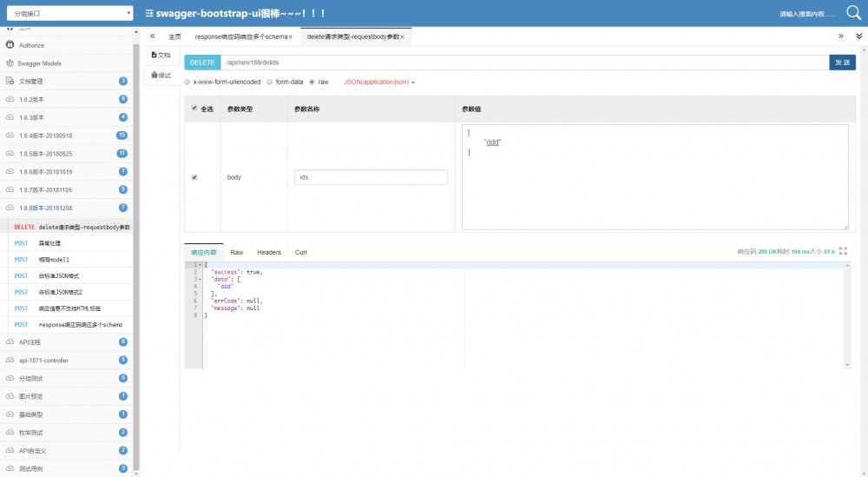The height and width of the screenshot is (477, 868).
Task: Fold the JSON root object at line 1
Action: (x=201, y=265)
